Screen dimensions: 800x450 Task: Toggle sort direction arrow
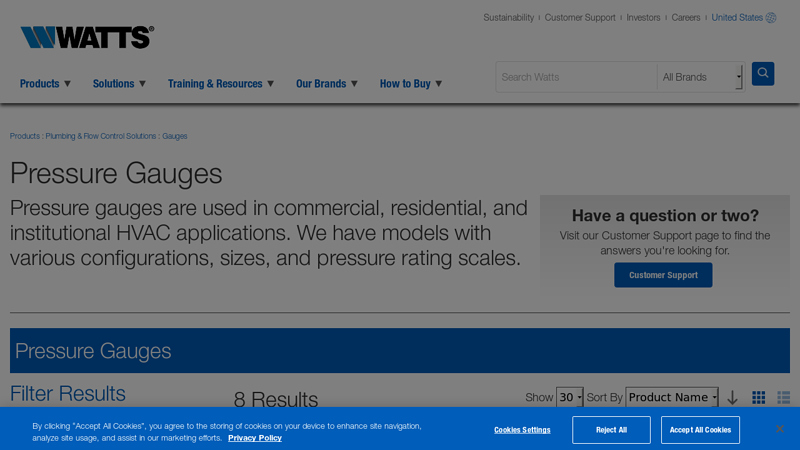point(733,397)
